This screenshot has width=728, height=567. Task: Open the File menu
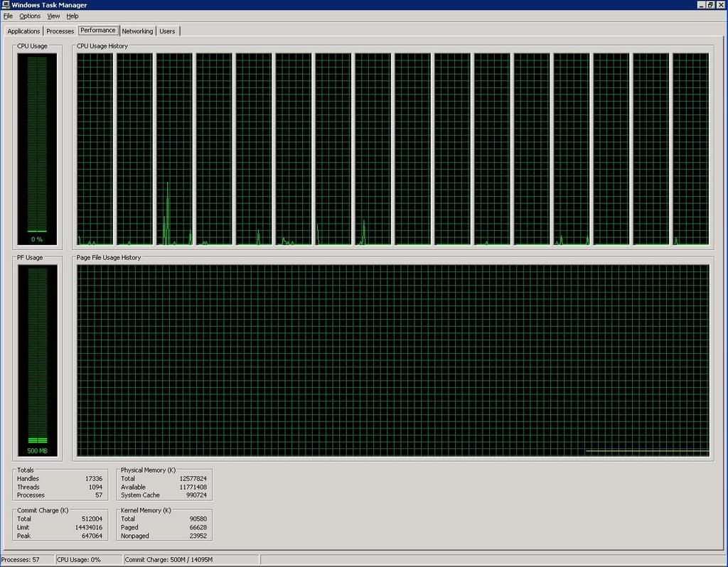pyautogui.click(x=8, y=16)
